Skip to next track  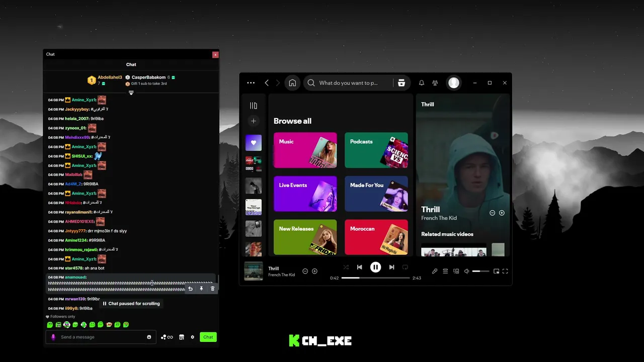tap(391, 267)
